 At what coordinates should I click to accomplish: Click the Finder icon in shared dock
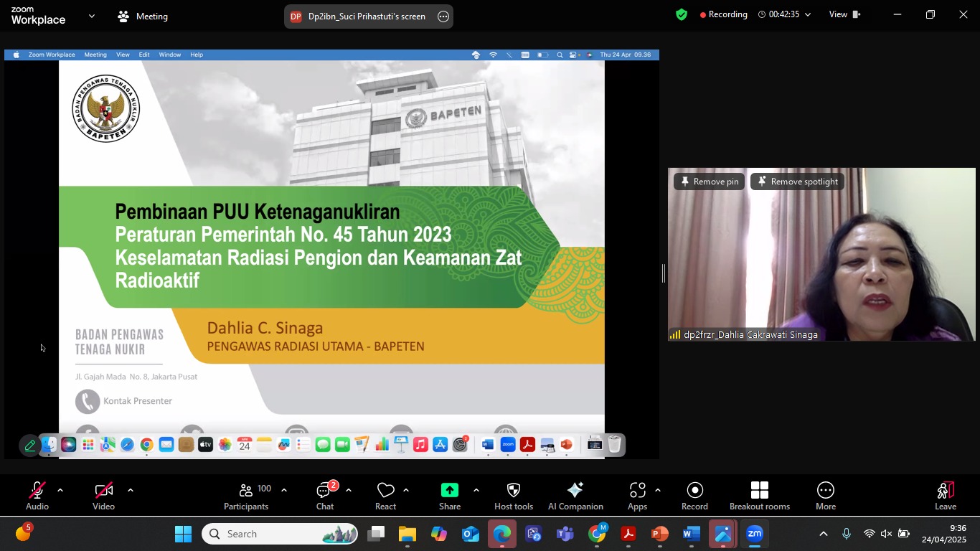pos(49,445)
